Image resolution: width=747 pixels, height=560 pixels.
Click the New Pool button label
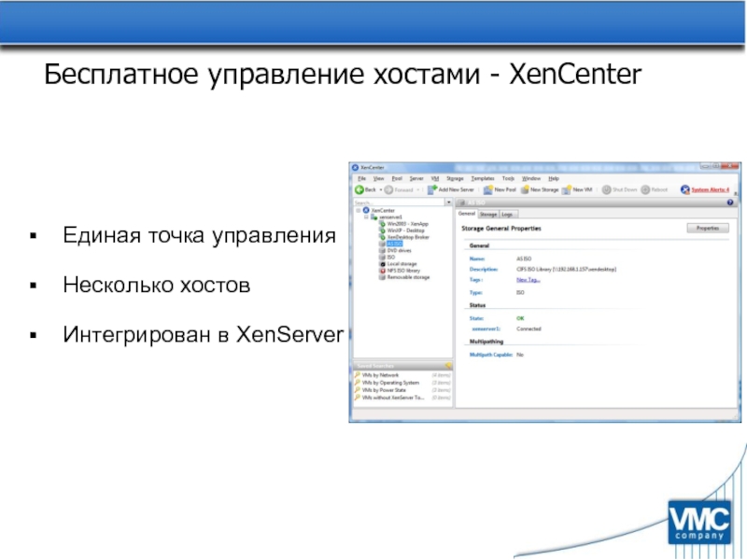coord(505,189)
